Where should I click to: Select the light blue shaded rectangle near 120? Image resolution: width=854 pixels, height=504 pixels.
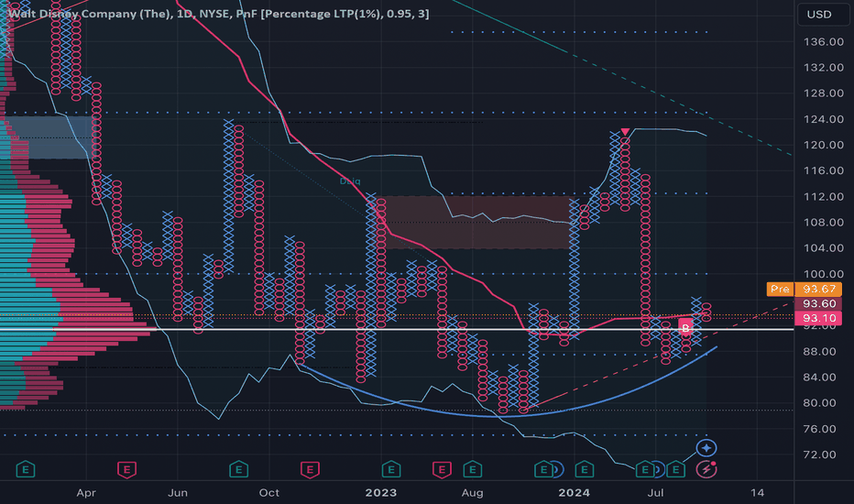pyautogui.click(x=48, y=137)
